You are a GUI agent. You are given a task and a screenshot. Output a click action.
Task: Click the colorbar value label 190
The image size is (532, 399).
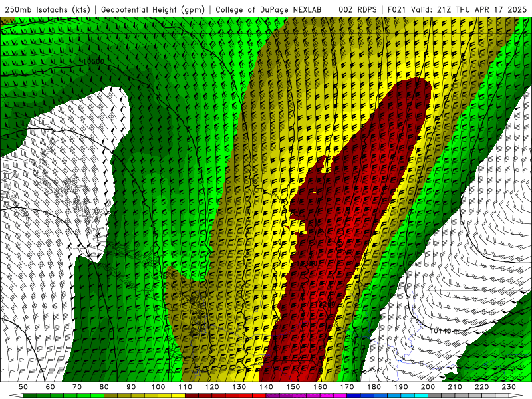tap(401, 387)
